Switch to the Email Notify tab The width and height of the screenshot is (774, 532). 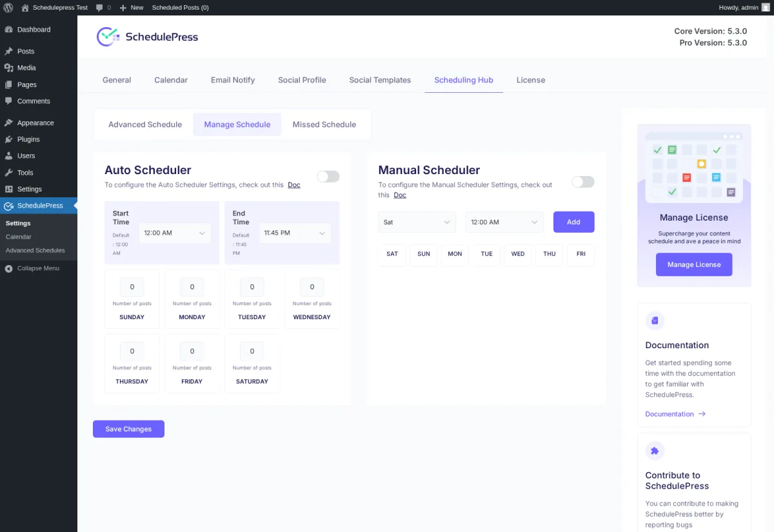[233, 80]
